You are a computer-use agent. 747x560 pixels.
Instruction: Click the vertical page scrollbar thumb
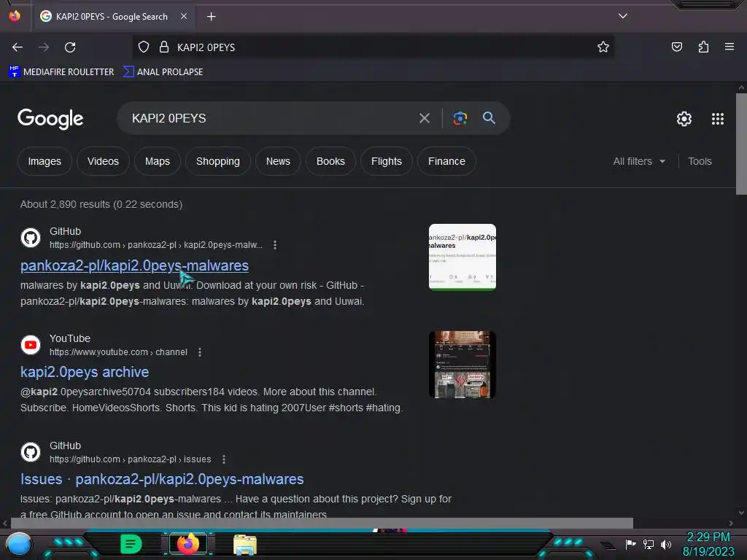741,144
